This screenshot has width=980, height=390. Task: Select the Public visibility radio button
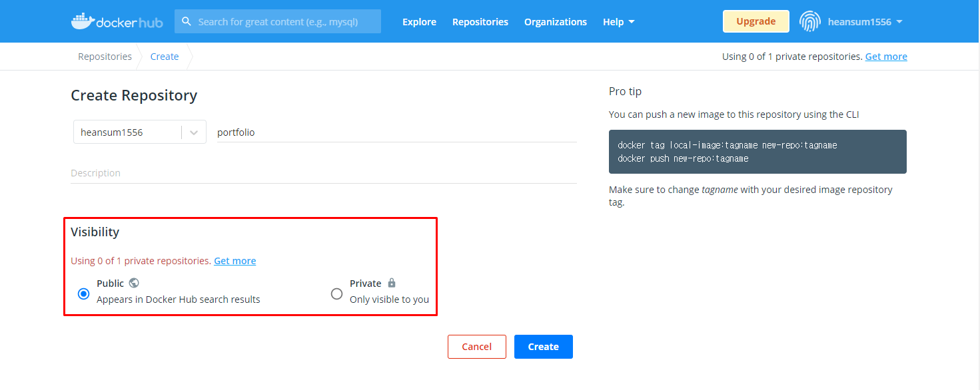coord(83,293)
